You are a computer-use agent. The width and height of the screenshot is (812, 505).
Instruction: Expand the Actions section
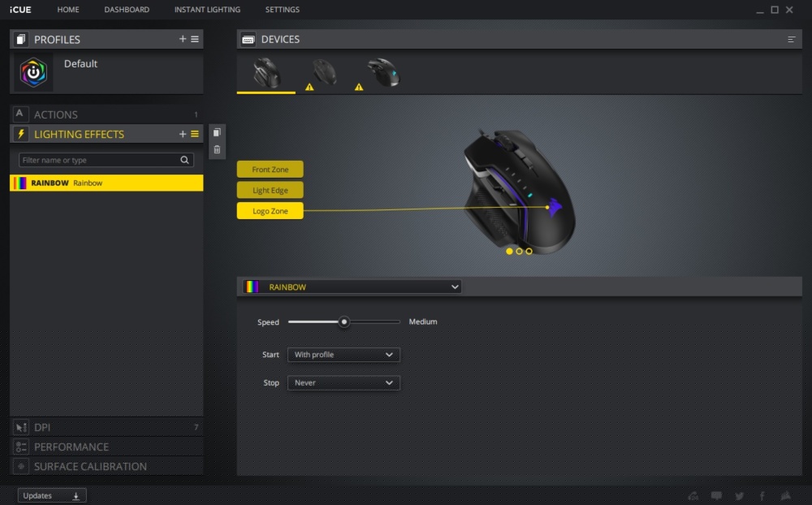[x=106, y=114]
